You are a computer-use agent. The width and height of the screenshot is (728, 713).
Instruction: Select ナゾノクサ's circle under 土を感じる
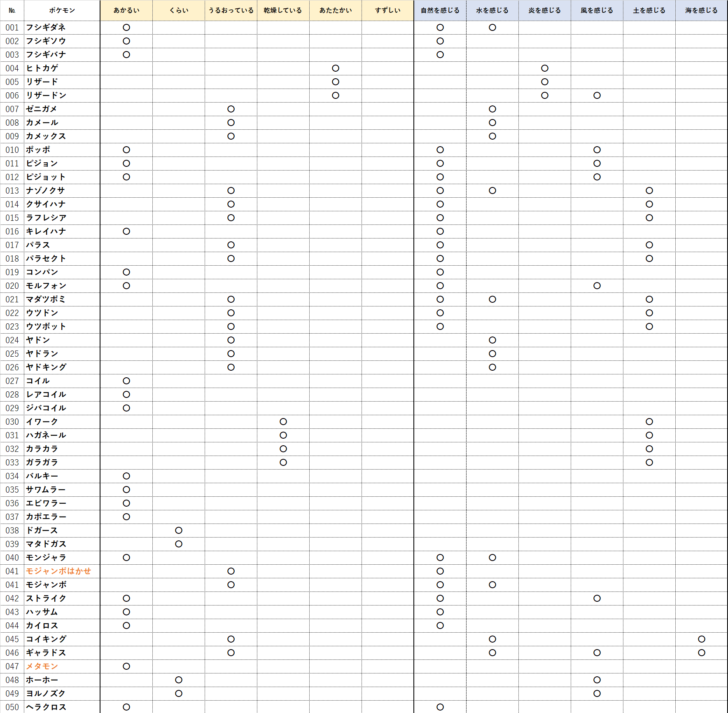pos(649,191)
